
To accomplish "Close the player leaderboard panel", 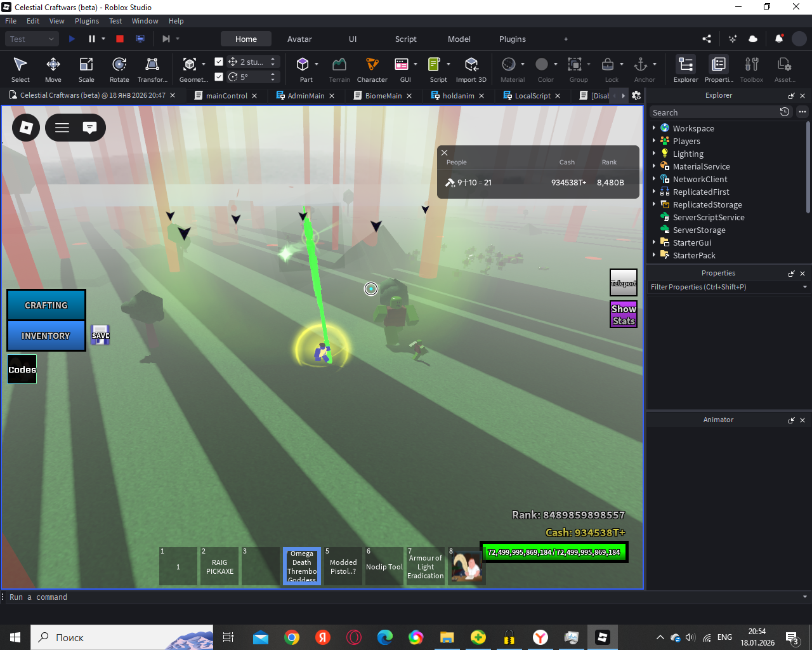I will (x=445, y=153).
